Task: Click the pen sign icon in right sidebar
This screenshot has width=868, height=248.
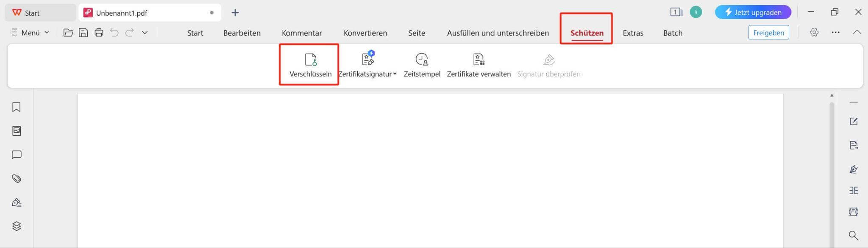Action: click(x=854, y=169)
